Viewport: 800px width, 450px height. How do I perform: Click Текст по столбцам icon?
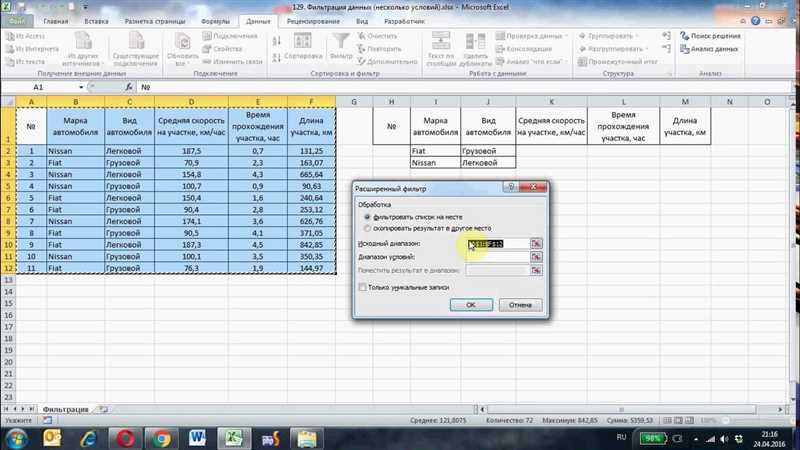(x=441, y=41)
